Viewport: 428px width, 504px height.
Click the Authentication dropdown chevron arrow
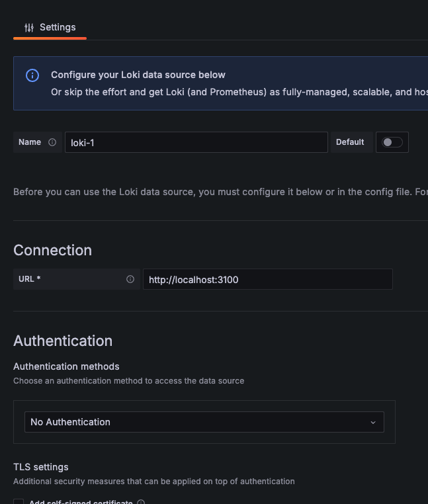tap(373, 423)
